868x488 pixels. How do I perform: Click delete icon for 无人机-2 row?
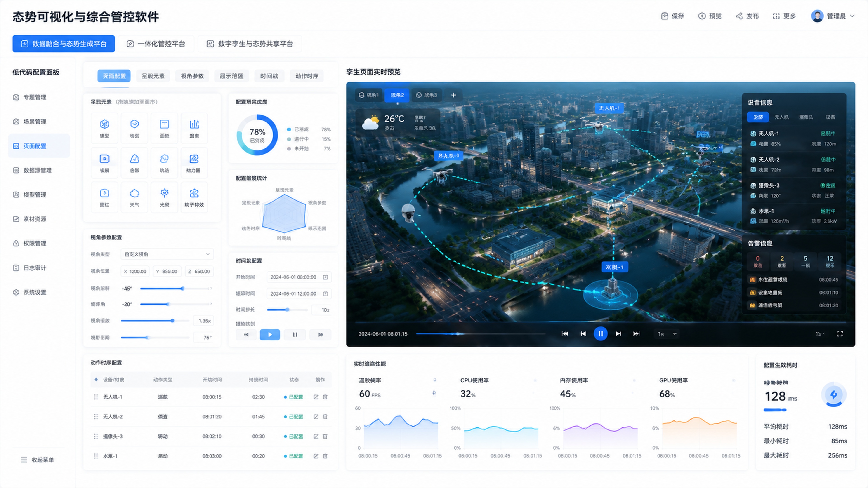tap(325, 417)
